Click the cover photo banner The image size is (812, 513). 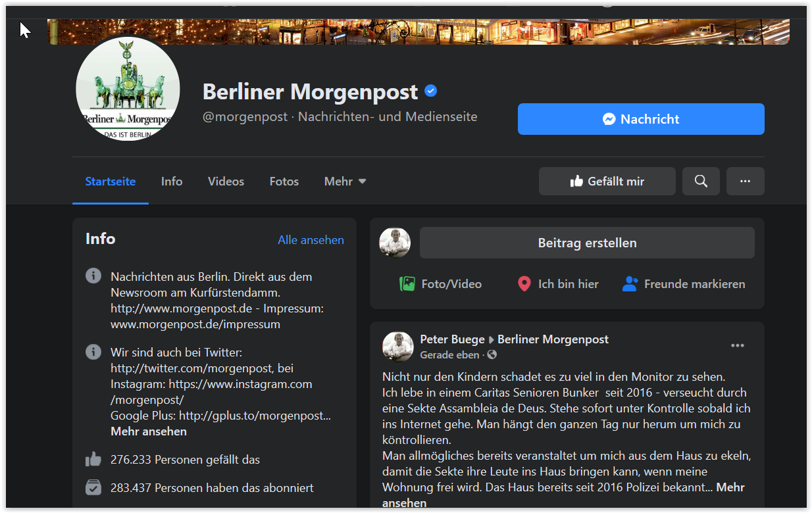pyautogui.click(x=418, y=32)
